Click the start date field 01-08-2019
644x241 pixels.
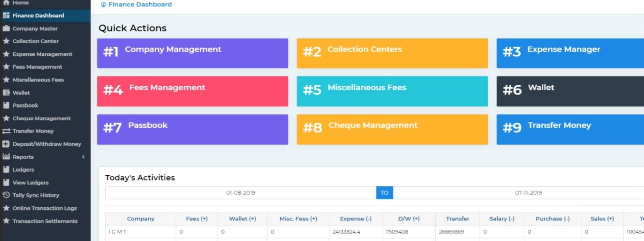point(241,193)
